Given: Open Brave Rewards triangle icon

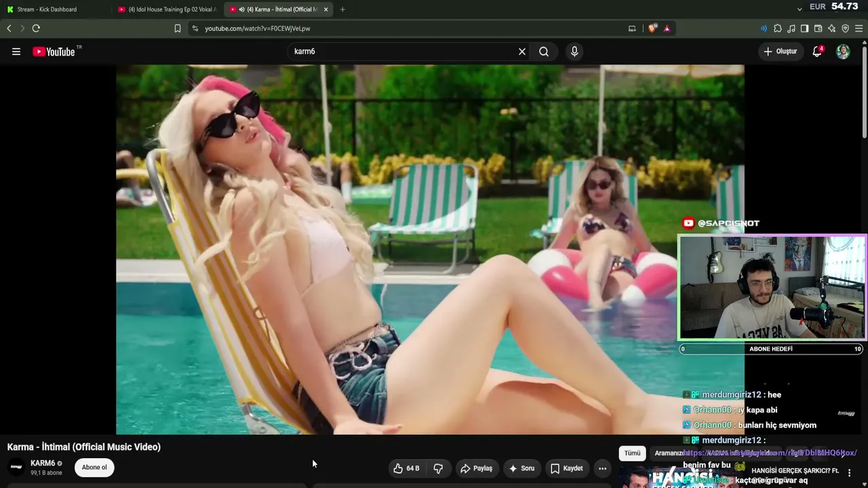Looking at the screenshot, I should (x=667, y=28).
